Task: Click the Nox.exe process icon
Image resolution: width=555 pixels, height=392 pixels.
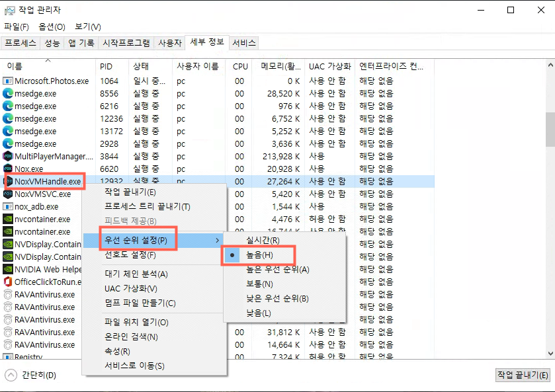Action: pyautogui.click(x=8, y=169)
